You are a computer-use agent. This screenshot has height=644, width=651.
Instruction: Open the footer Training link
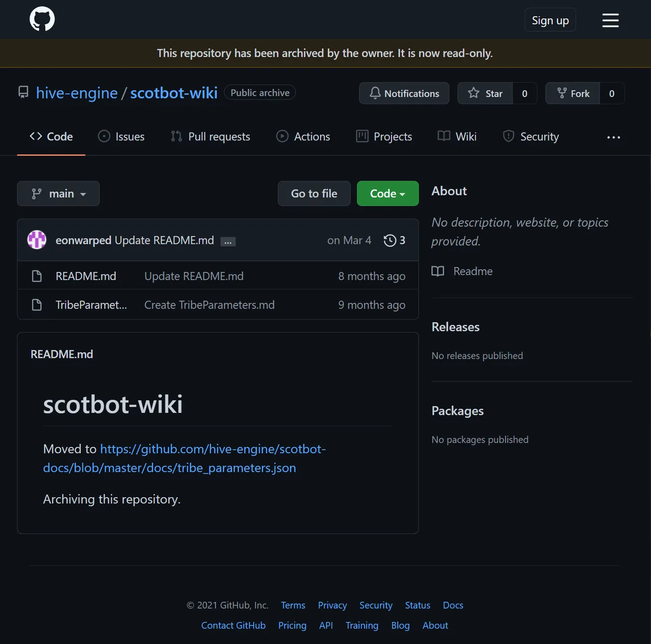tap(362, 626)
